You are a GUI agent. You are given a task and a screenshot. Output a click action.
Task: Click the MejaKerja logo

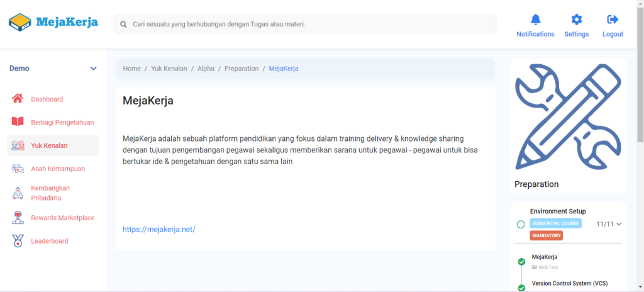pos(53,22)
